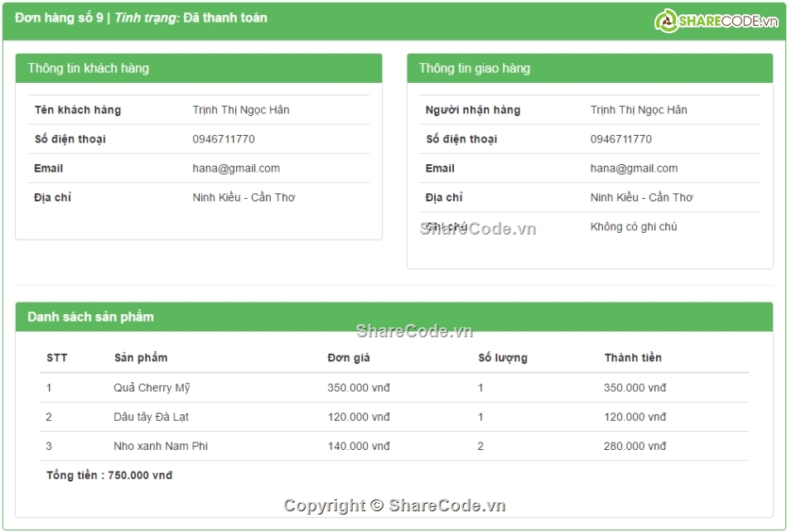Click the 'Số lượng' column header

pos(503,358)
